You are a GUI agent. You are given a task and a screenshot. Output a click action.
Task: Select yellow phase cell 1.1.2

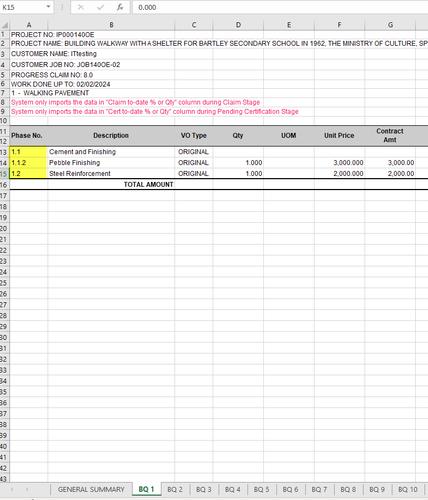tap(28, 163)
